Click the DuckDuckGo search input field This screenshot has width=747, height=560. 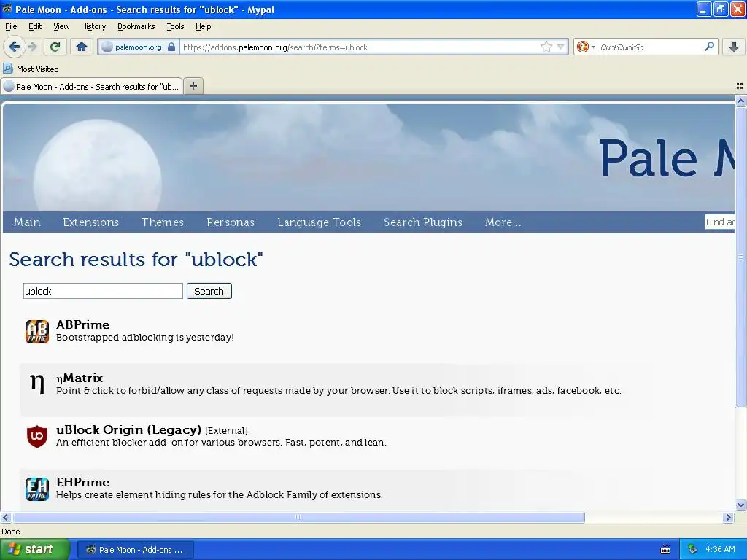tap(650, 47)
